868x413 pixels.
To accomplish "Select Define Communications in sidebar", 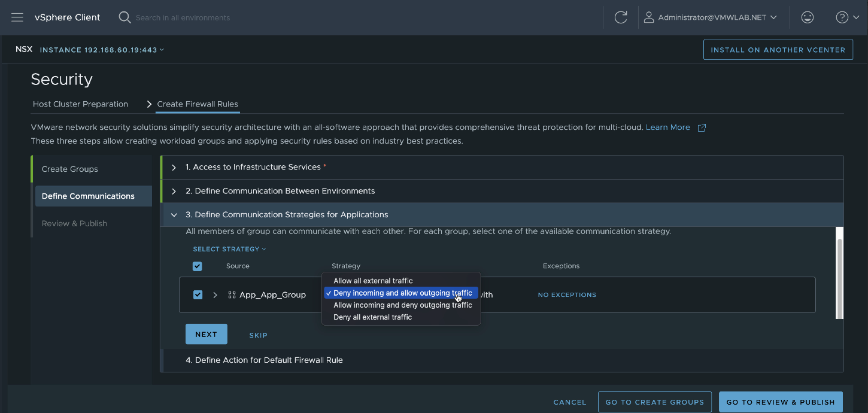I will click(93, 196).
